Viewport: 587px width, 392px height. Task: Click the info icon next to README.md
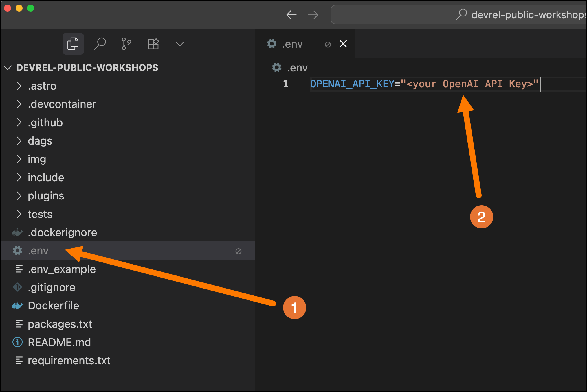coord(17,342)
